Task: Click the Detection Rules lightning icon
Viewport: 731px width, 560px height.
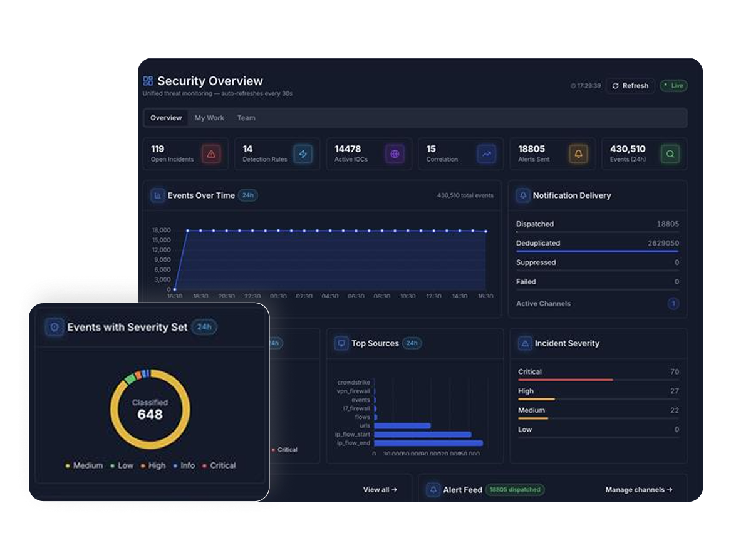Action: 303,154
